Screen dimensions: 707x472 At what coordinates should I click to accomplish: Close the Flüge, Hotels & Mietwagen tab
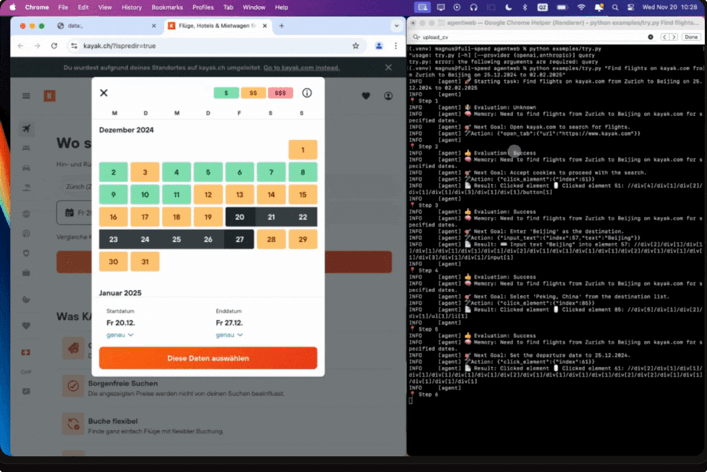point(265,26)
